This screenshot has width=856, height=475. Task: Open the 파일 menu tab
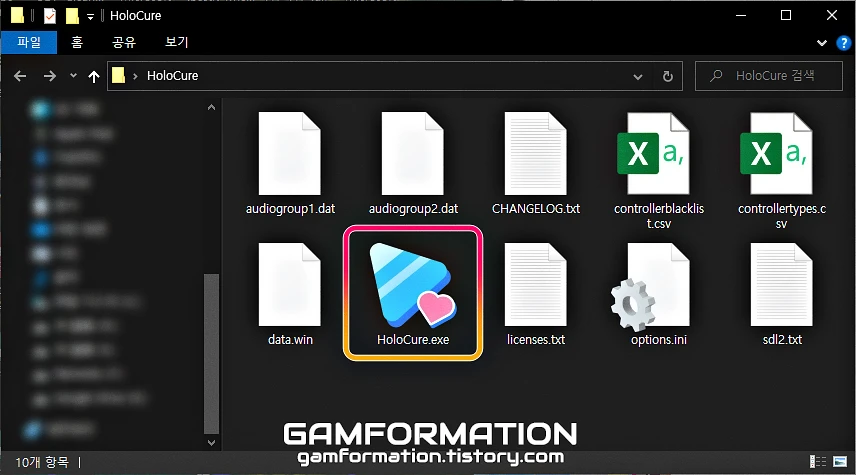click(x=28, y=42)
